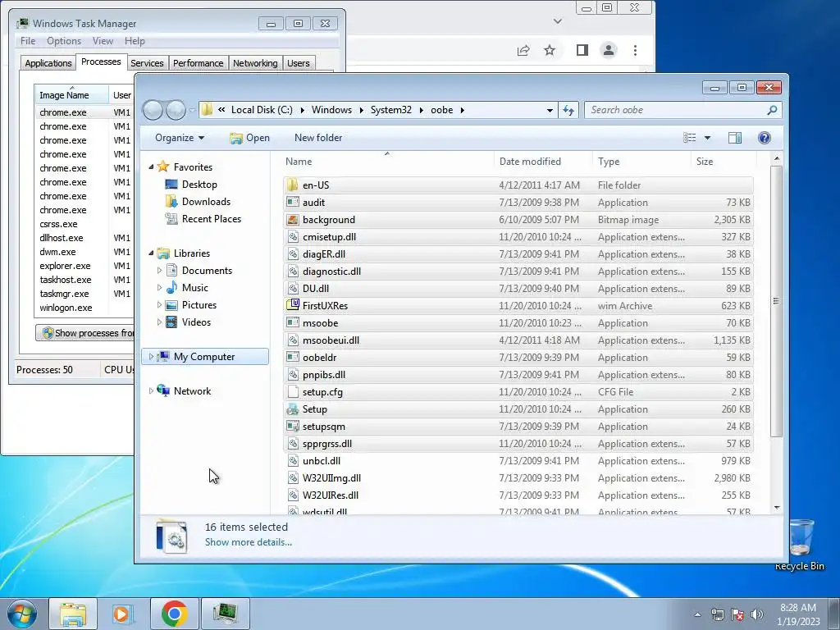
Task: Click the Chrome profile avatar icon
Action: click(609, 50)
